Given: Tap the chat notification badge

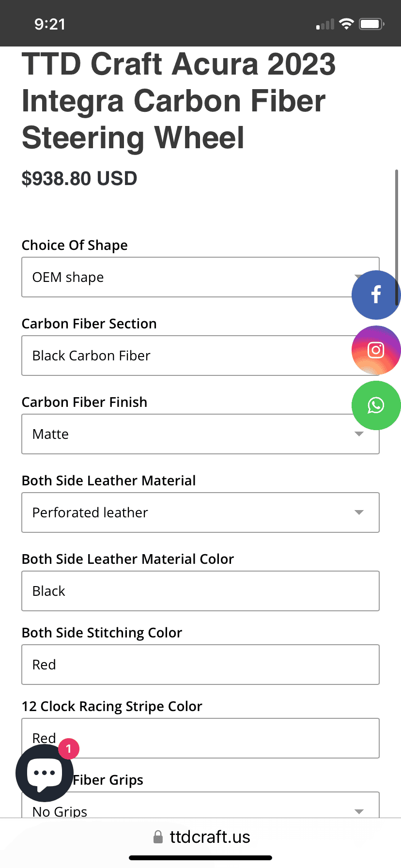Looking at the screenshot, I should click(69, 749).
